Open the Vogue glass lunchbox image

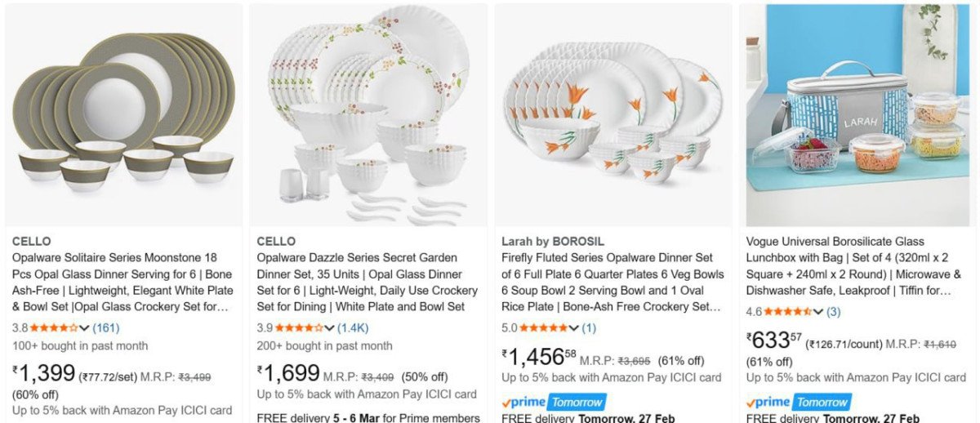[x=857, y=114]
